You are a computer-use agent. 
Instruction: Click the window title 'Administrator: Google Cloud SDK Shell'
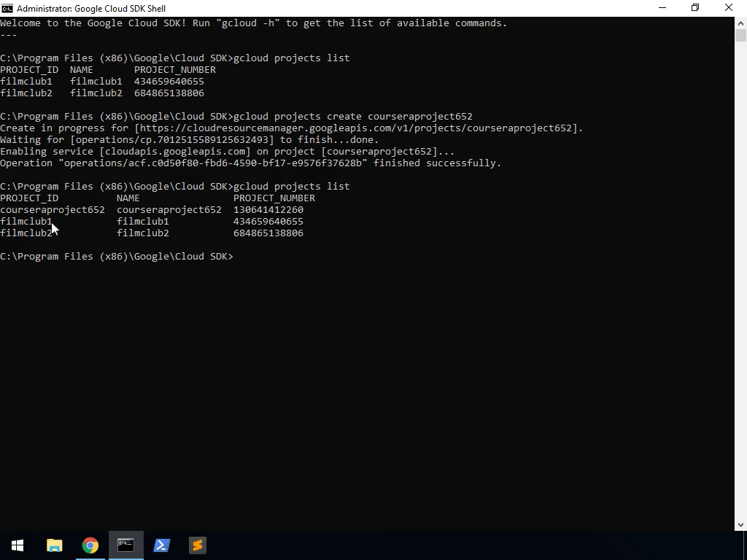91,9
